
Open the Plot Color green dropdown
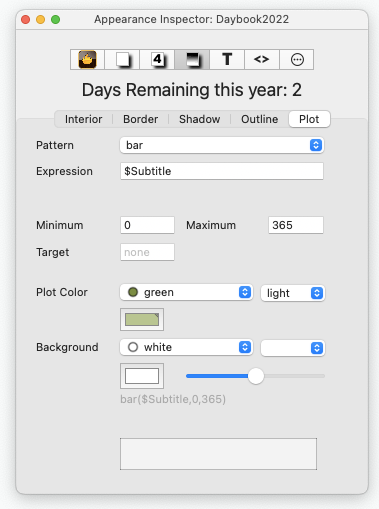point(186,292)
